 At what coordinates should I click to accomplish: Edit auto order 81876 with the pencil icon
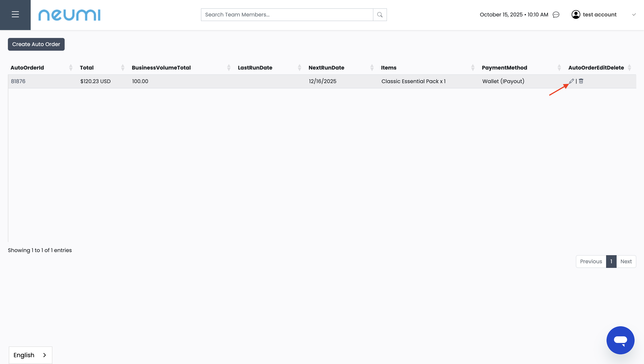[571, 81]
